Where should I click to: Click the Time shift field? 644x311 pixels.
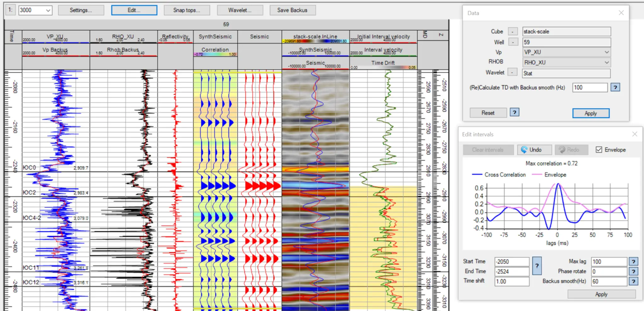coord(512,281)
